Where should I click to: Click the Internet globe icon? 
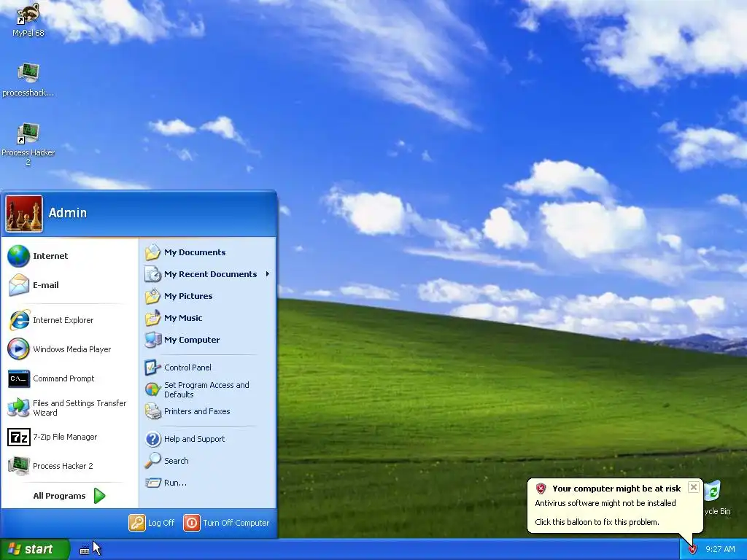point(19,256)
